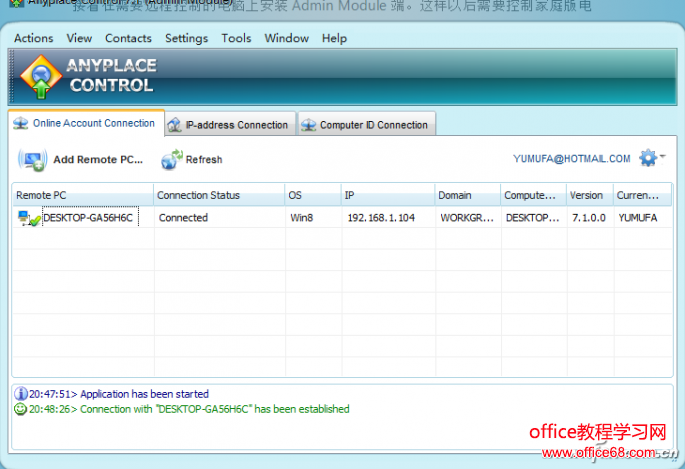Click the Online Account Connection tab icon
685x469 pixels.
tap(21, 124)
